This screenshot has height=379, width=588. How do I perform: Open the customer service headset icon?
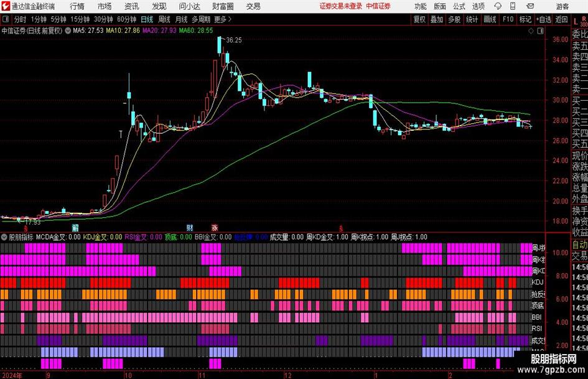pos(498,6)
